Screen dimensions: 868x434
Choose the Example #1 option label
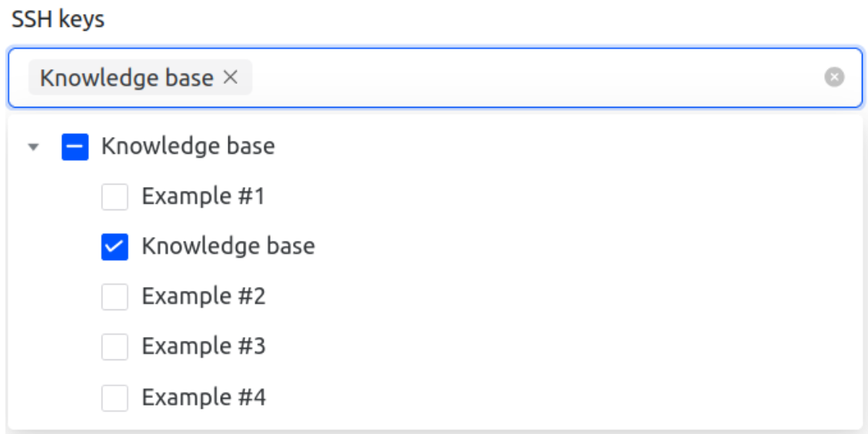[203, 197]
